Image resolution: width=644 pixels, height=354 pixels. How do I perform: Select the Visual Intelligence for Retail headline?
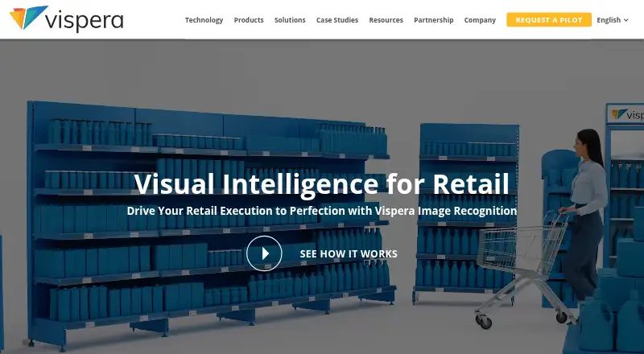coord(321,183)
